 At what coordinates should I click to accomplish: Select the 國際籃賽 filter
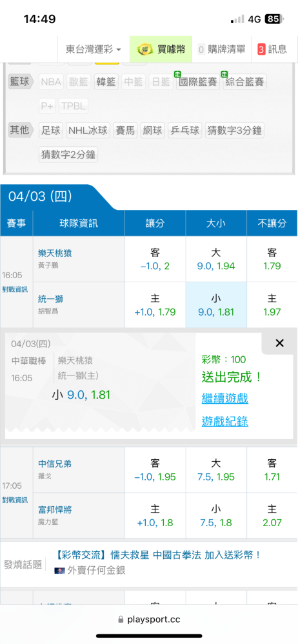pyautogui.click(x=198, y=82)
